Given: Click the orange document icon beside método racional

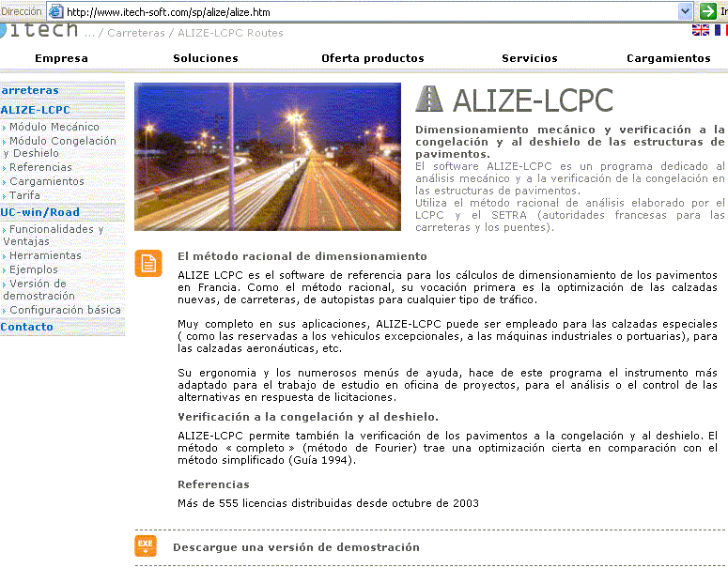Looking at the screenshot, I should point(148,263).
